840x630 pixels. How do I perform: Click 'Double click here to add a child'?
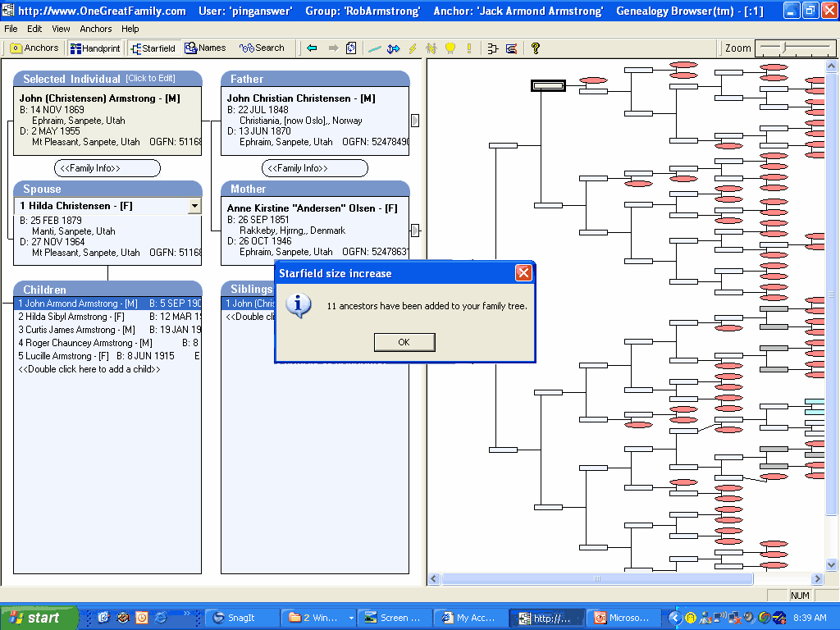[x=89, y=369]
